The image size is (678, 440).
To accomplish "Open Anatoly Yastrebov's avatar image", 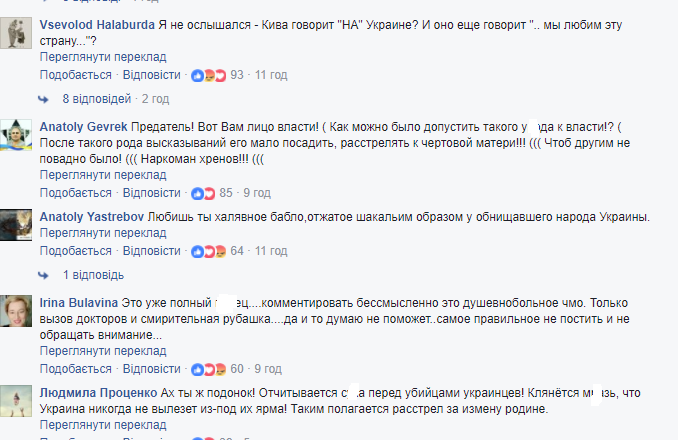I will (13, 223).
